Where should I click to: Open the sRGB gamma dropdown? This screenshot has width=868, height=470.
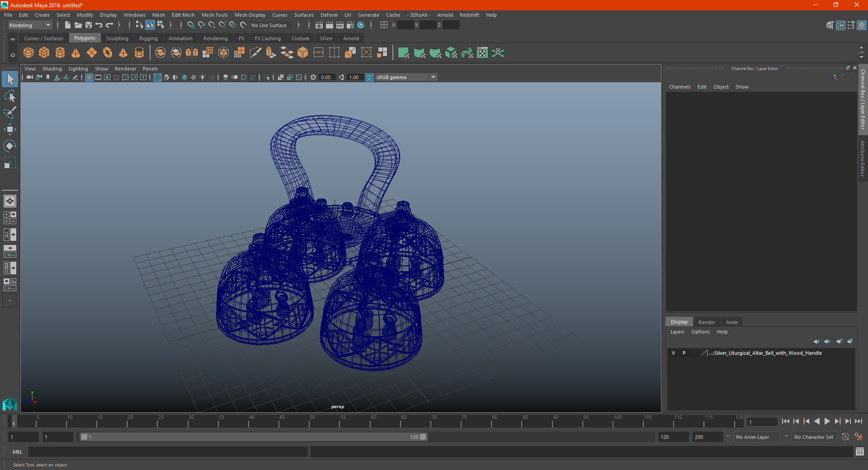point(406,77)
